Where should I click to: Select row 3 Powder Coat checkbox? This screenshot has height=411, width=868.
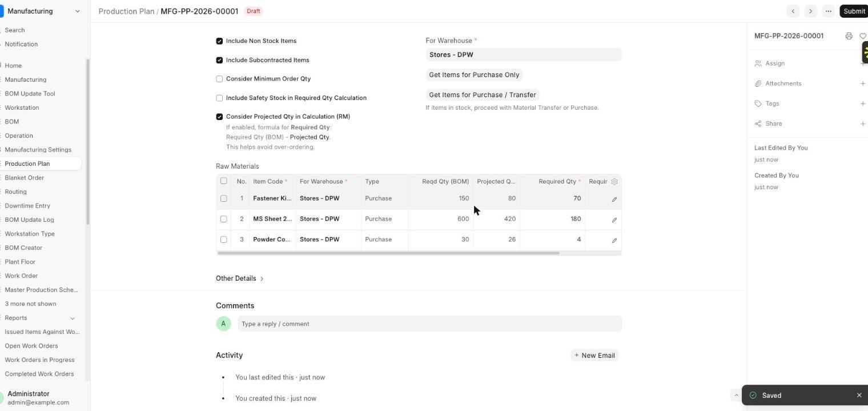(224, 240)
